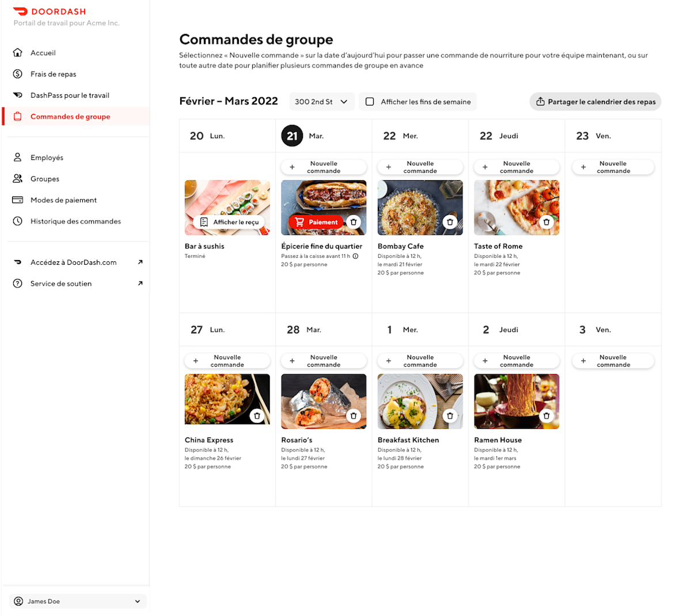Delete the Bombay Cafe order via trash icon
The width and height of the screenshot is (691, 616).
(450, 222)
